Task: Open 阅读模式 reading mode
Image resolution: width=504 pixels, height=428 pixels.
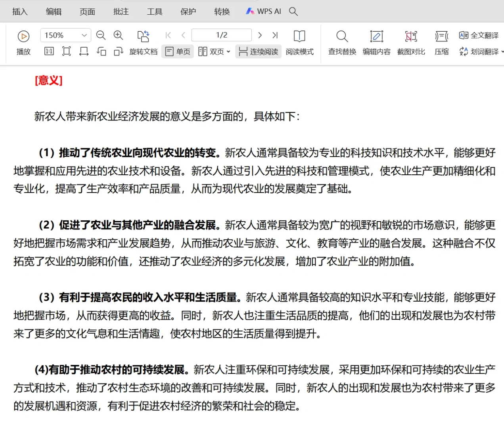Action: [299, 43]
